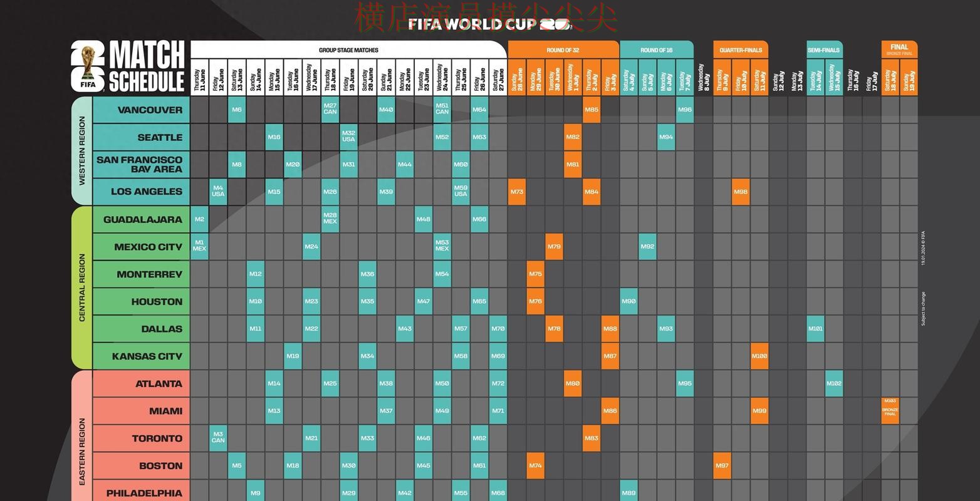Click the FIFA World Cup title logo
Image resolution: width=980 pixels, height=501 pixels.
pos(489,24)
